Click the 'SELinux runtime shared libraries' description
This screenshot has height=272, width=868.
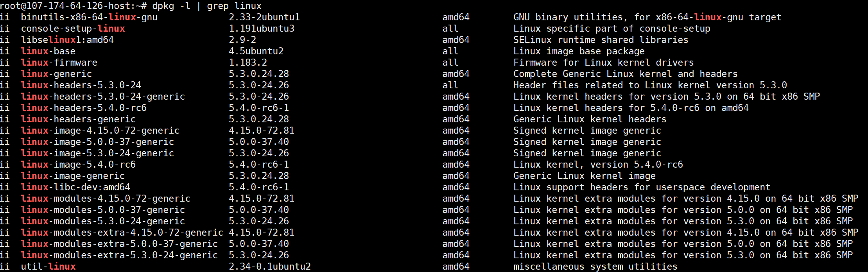point(601,40)
